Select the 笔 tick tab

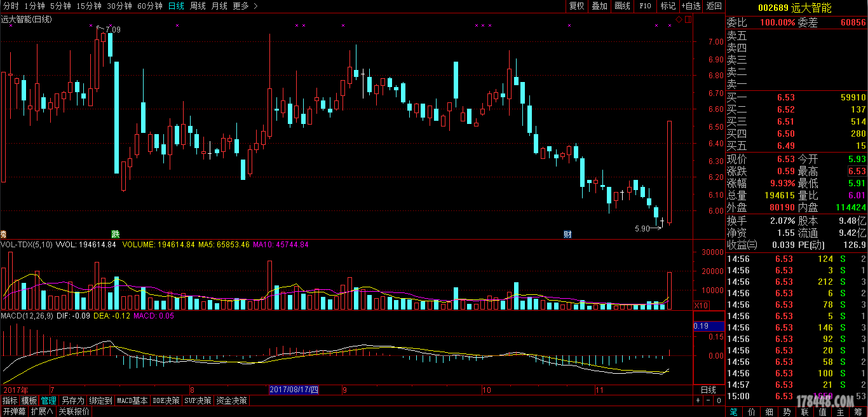tap(733, 412)
